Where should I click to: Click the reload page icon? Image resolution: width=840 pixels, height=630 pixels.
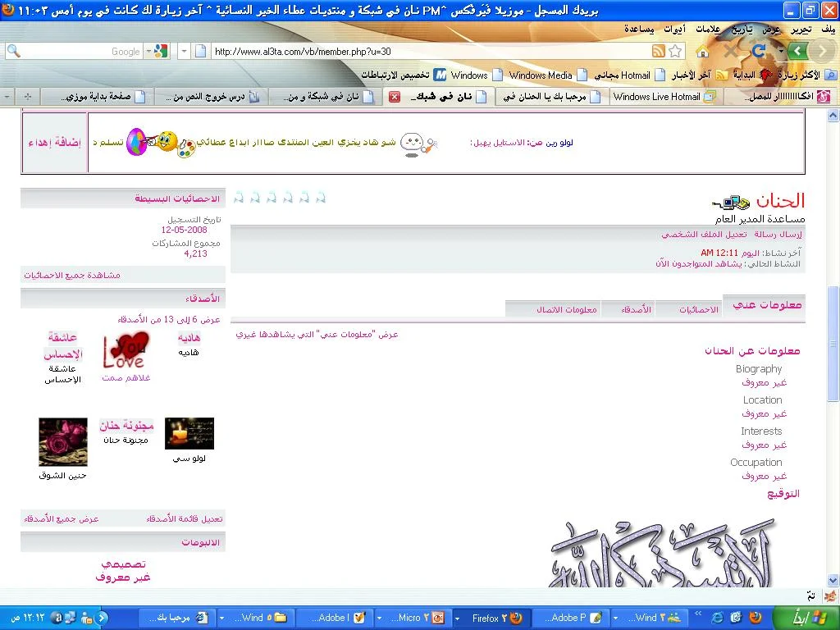pyautogui.click(x=759, y=51)
